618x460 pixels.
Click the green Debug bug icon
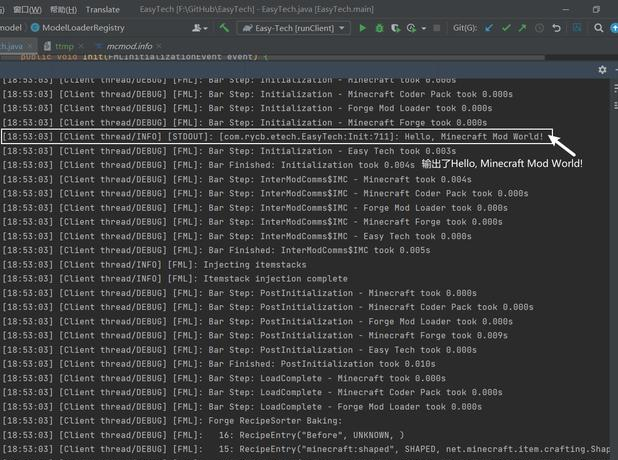379,28
